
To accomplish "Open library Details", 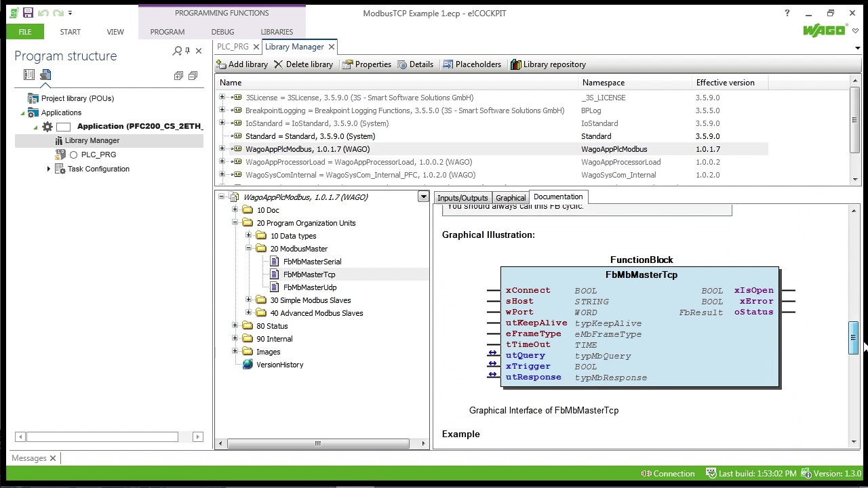I will (x=415, y=64).
